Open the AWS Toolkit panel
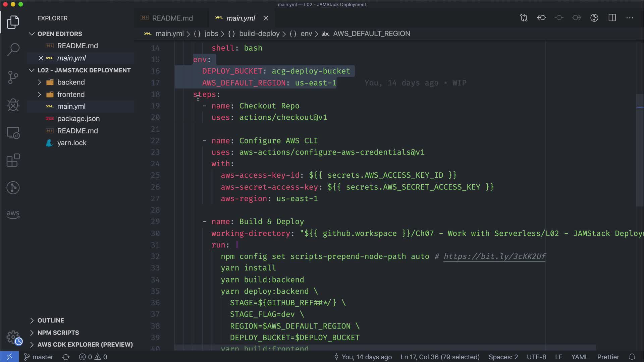Image resolution: width=644 pixels, height=362 pixels. pos(13,215)
